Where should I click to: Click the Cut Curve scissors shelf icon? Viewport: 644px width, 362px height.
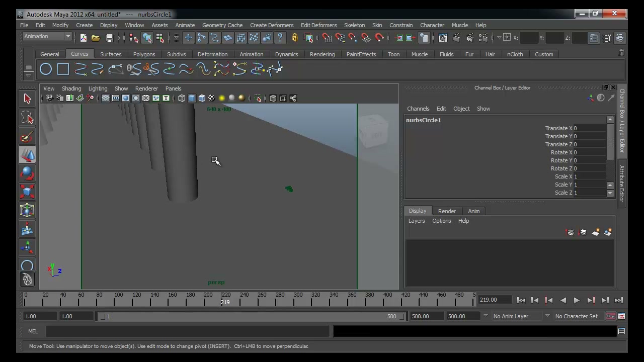[150, 69]
